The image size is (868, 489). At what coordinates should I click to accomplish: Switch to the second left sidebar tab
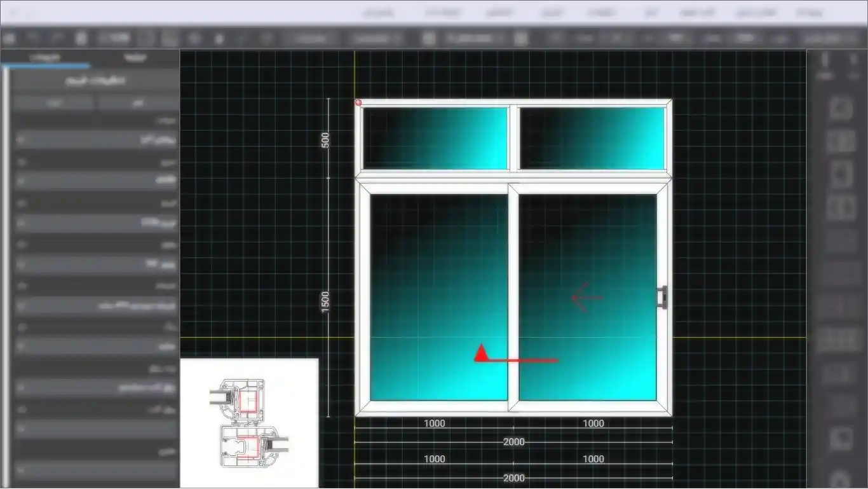[x=135, y=58]
